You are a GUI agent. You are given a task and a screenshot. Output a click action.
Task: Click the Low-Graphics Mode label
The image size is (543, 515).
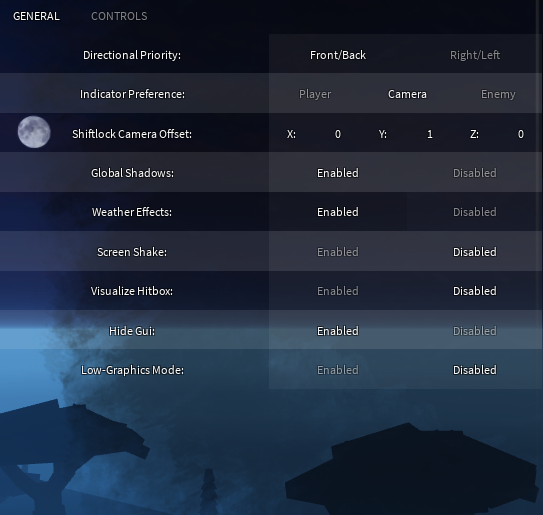(x=132, y=370)
